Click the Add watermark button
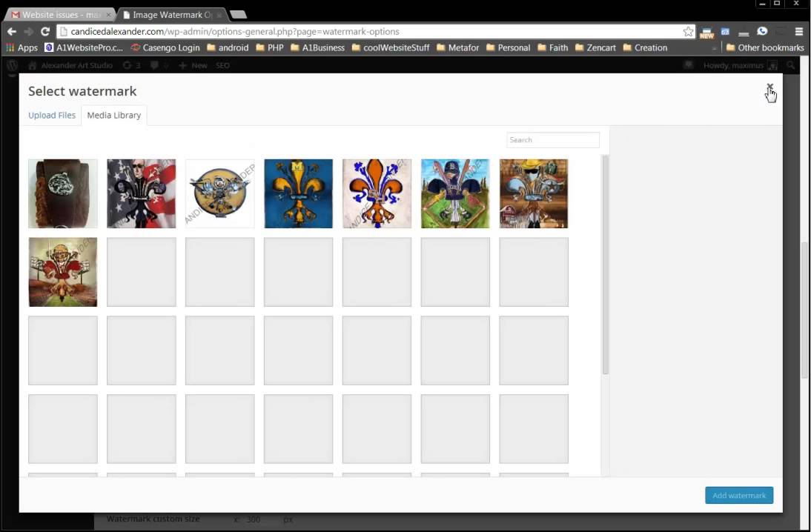The width and height of the screenshot is (811, 532). pyautogui.click(x=739, y=495)
